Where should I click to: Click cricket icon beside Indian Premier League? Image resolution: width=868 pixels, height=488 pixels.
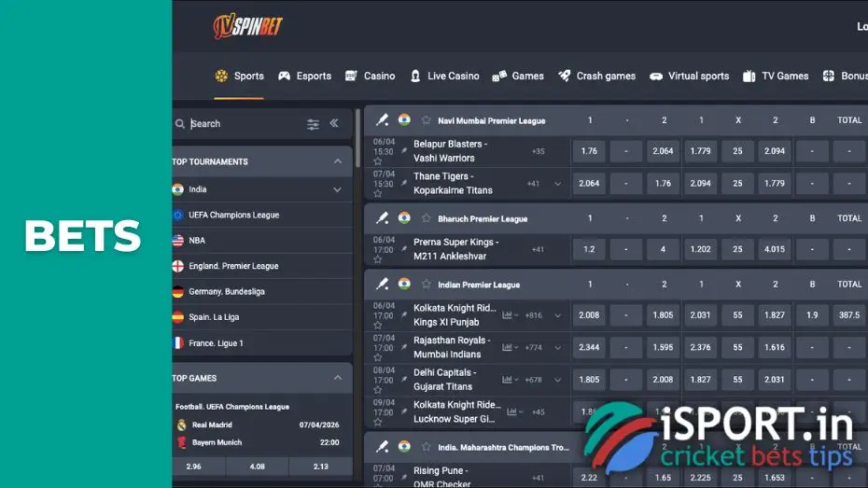point(382,284)
